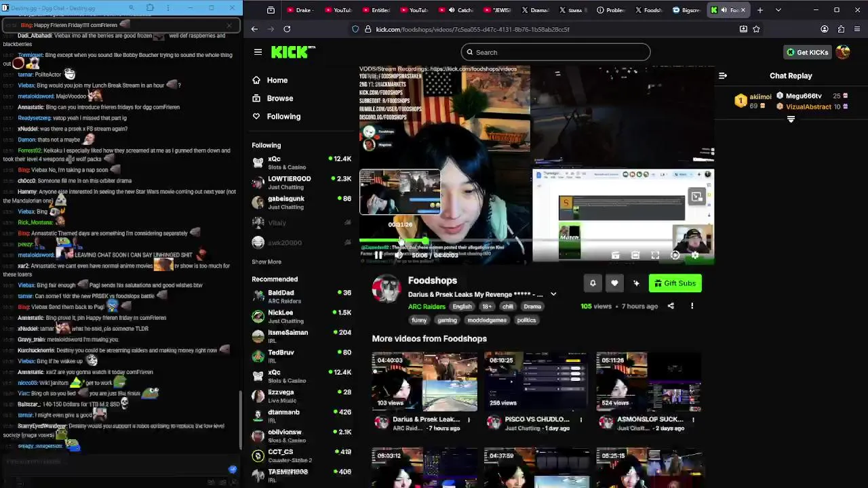Click Show More under Following list
This screenshot has width=868, height=488.
[267, 262]
